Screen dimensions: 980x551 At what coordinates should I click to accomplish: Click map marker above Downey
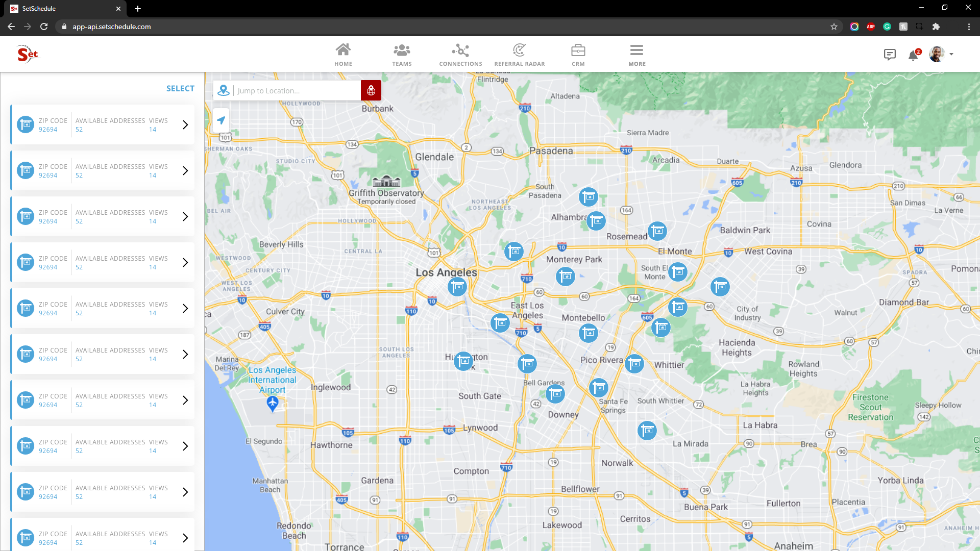coord(555,394)
